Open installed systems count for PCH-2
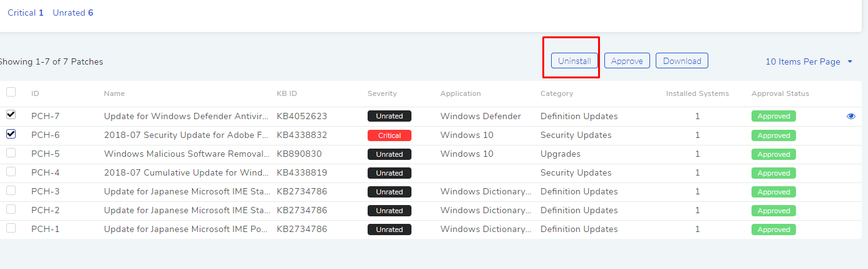The image size is (868, 269). [x=698, y=210]
